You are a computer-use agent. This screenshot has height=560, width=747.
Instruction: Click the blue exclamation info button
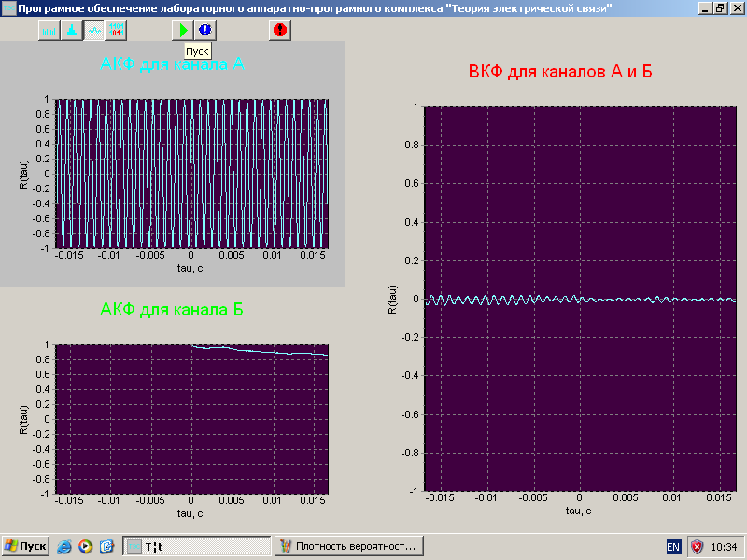click(205, 31)
